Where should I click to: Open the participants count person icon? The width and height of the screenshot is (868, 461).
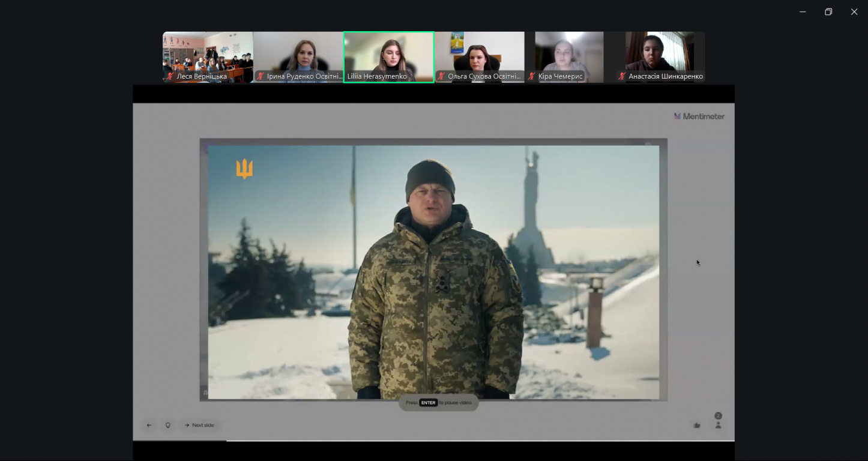[718, 425]
